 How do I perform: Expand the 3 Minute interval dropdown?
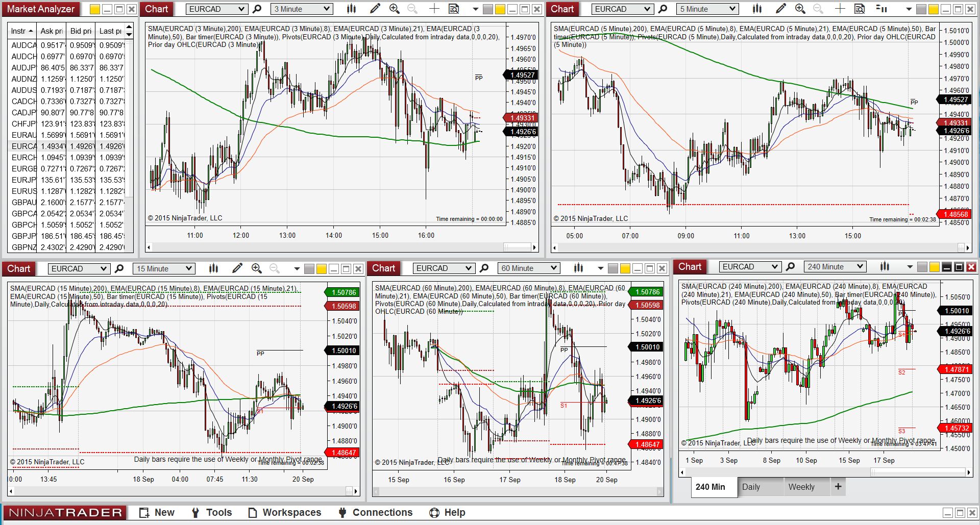coord(327,9)
